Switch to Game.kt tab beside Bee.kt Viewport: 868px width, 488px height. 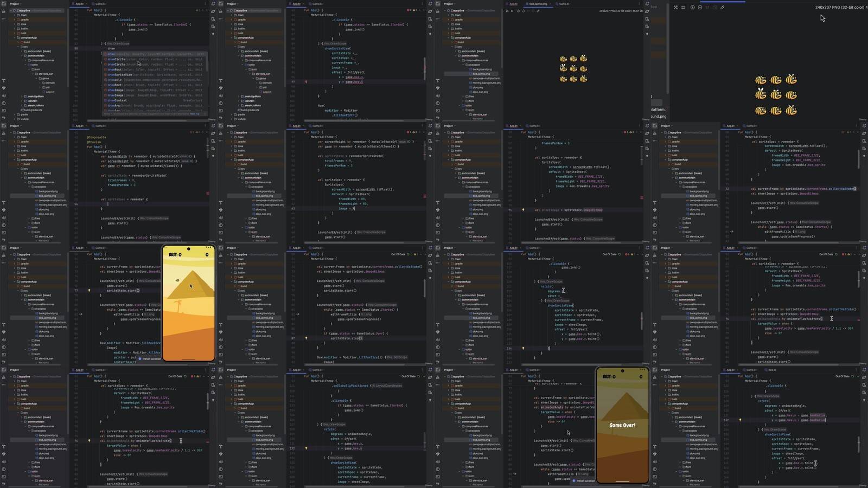tap(750, 370)
